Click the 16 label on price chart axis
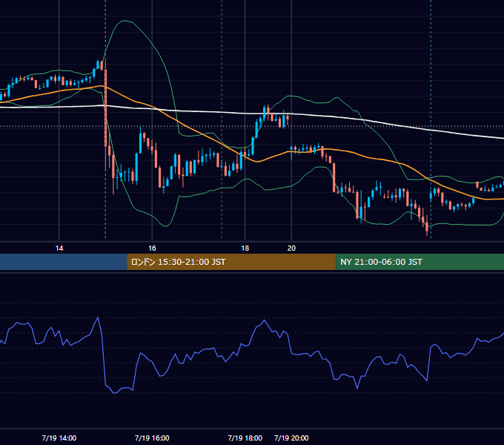 (152, 248)
